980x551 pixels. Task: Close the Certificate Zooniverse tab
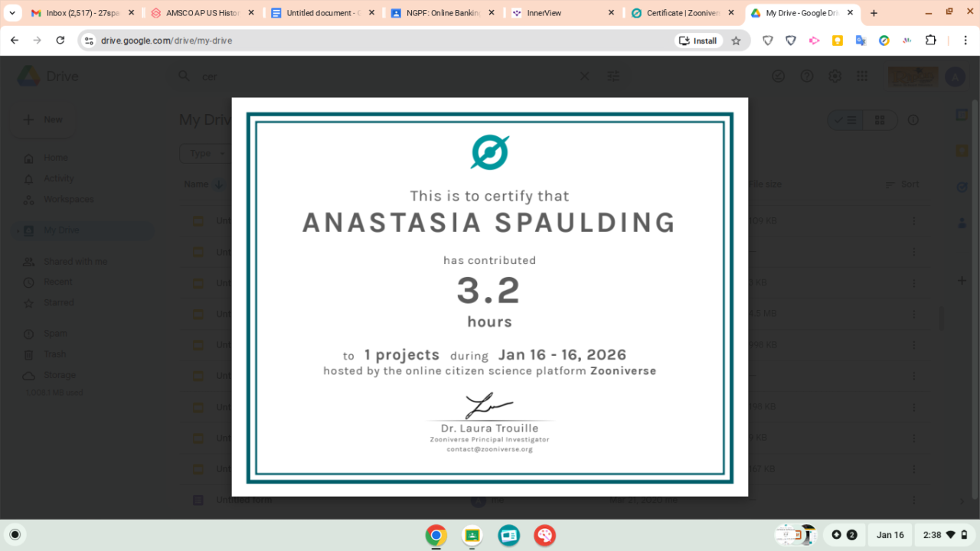[730, 13]
